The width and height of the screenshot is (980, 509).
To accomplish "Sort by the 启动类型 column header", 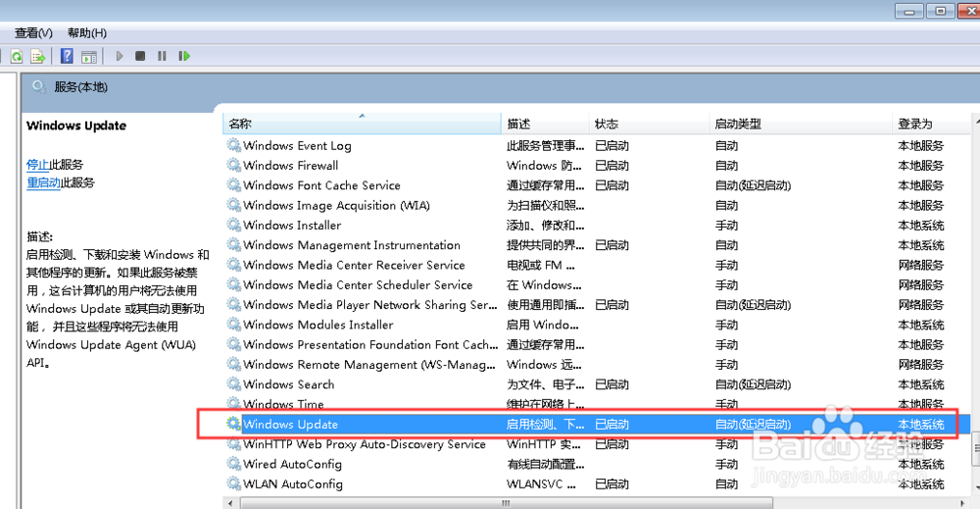I will point(801,124).
